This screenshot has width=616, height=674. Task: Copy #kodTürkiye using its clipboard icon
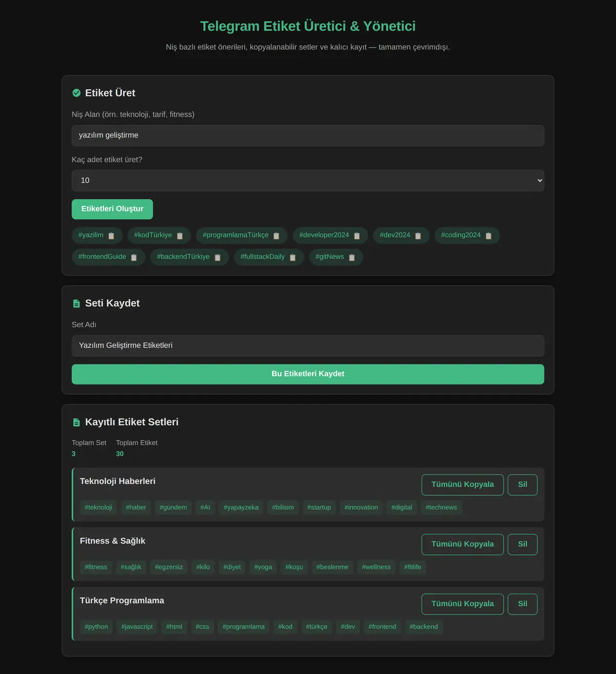pyautogui.click(x=180, y=236)
